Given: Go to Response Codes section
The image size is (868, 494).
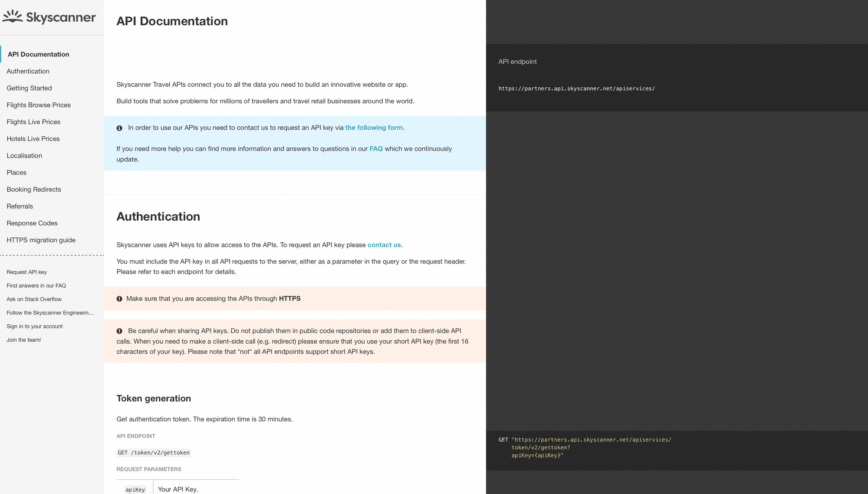Looking at the screenshot, I should click(32, 224).
